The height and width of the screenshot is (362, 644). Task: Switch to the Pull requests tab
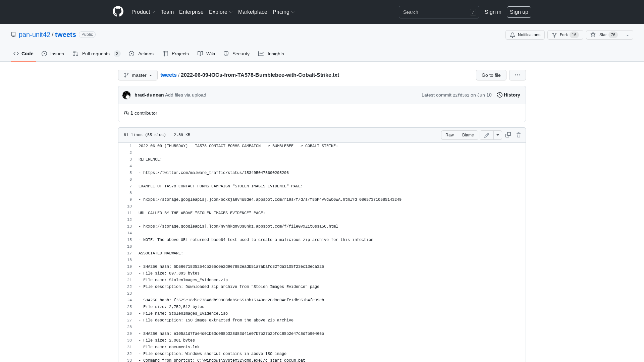tap(96, 54)
